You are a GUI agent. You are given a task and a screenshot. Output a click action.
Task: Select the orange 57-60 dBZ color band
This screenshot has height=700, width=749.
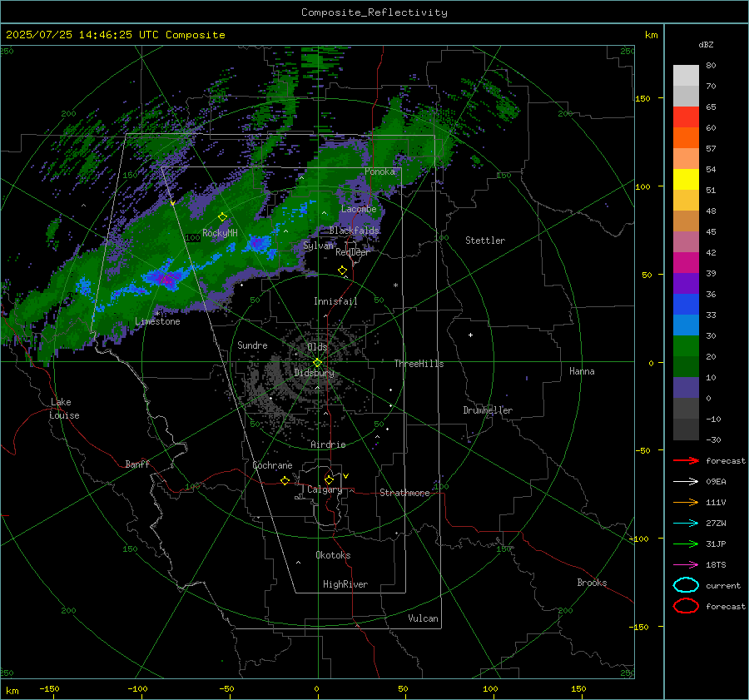[686, 137]
